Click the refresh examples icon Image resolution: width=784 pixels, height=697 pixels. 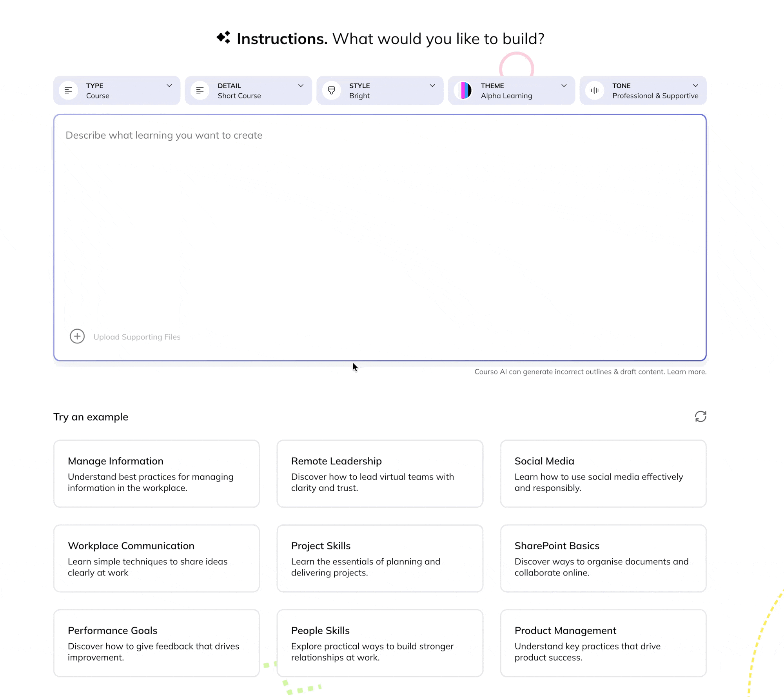(700, 416)
